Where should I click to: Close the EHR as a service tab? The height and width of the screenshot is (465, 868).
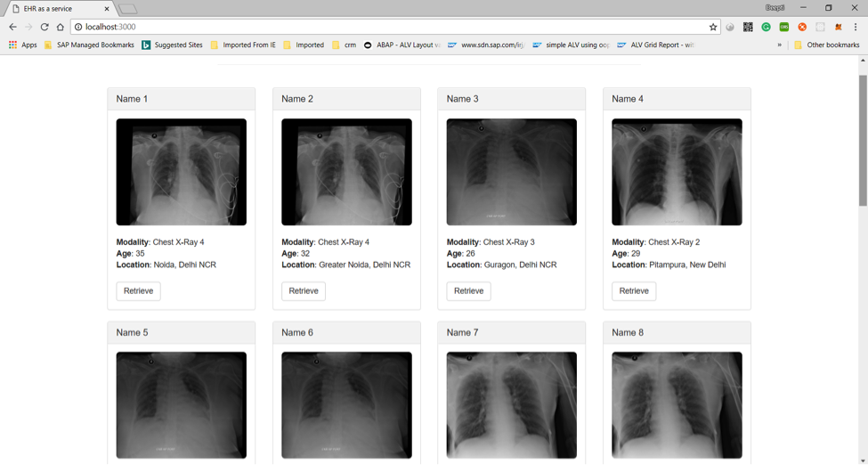[107, 9]
